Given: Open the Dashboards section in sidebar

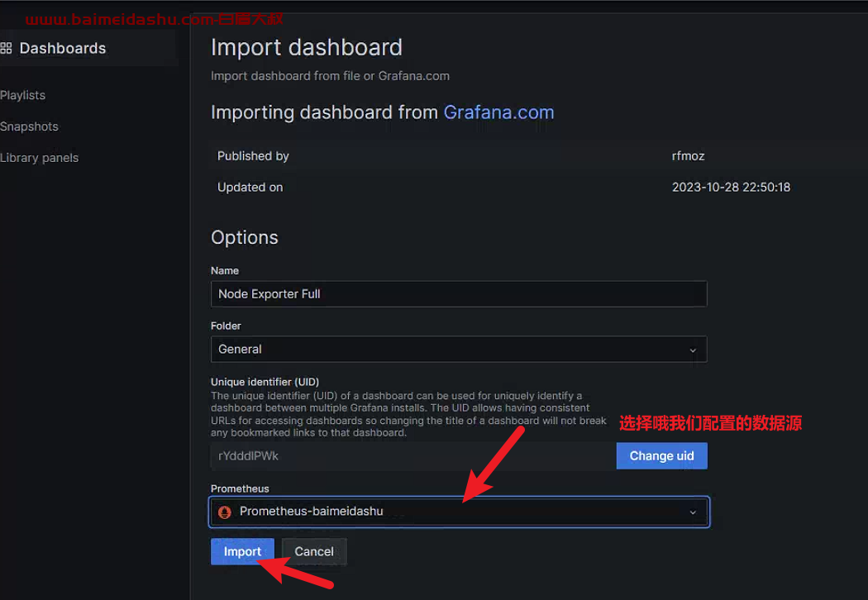Looking at the screenshot, I should [x=63, y=48].
